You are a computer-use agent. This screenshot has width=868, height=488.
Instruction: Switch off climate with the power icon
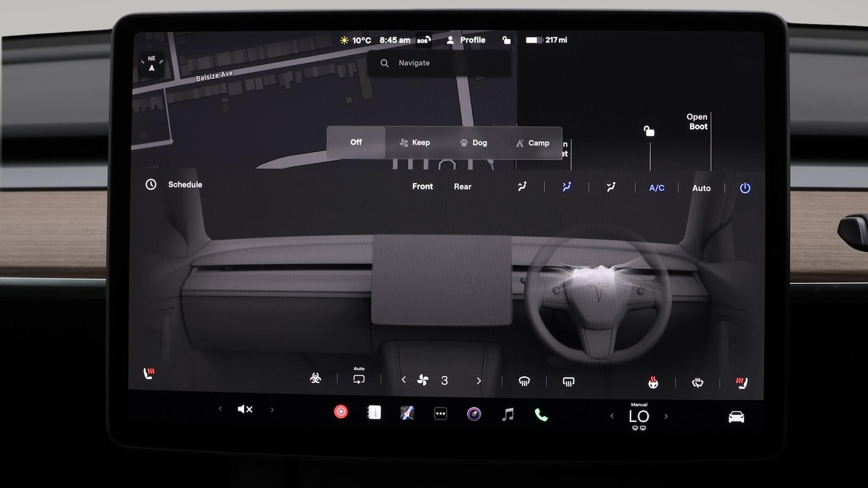tap(745, 188)
